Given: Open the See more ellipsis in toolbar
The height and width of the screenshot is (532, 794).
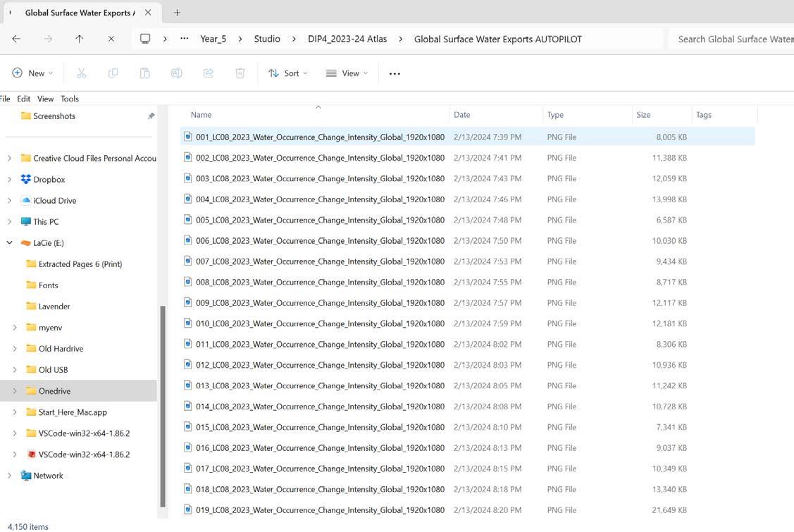Looking at the screenshot, I should (x=395, y=73).
